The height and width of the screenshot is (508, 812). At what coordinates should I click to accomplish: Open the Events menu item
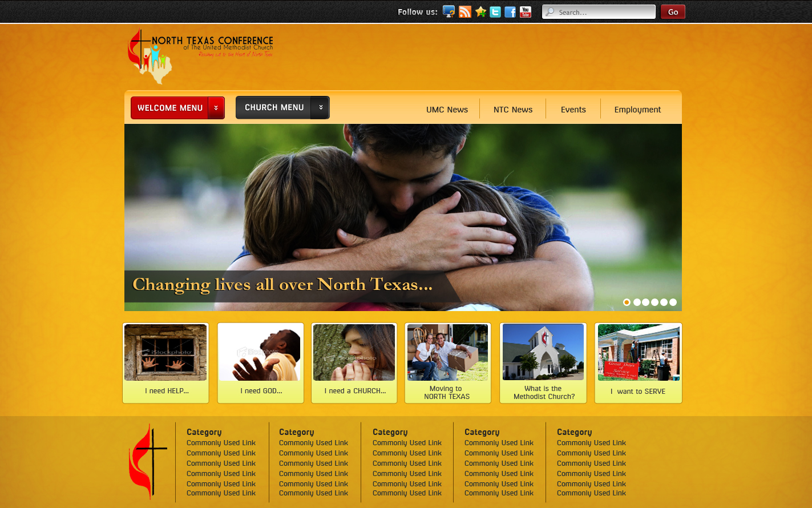(x=573, y=110)
